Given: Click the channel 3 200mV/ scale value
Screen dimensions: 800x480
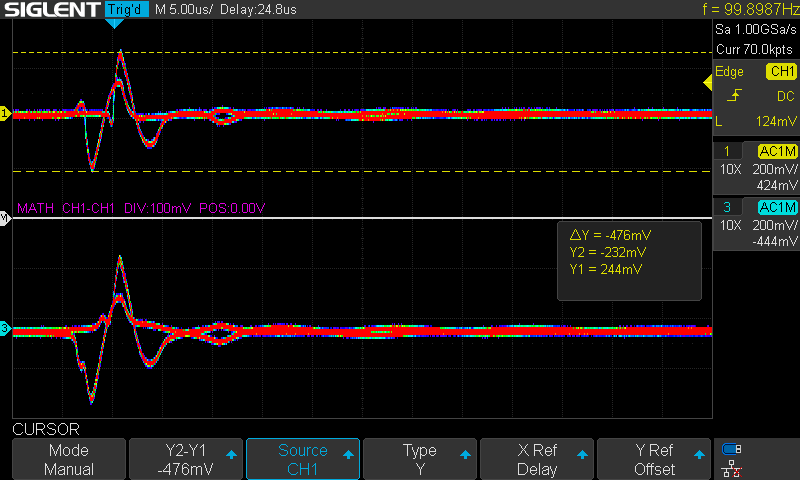Looking at the screenshot, I should pos(775,225).
